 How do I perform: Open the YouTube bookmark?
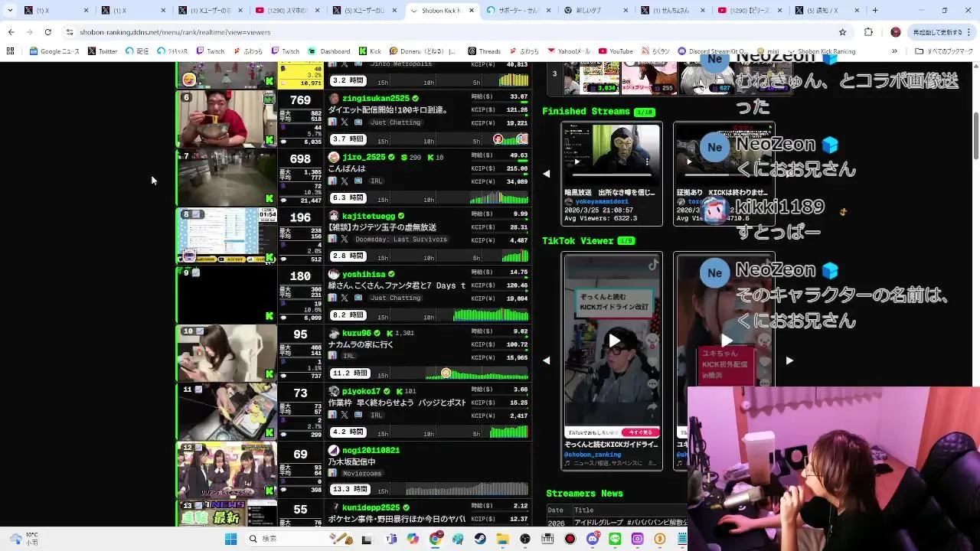click(x=615, y=51)
